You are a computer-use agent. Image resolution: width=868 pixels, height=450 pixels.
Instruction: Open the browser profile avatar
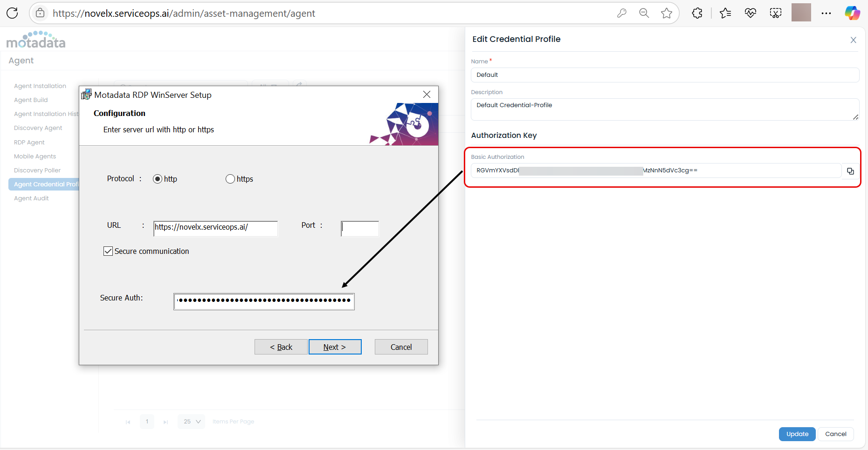tap(801, 13)
